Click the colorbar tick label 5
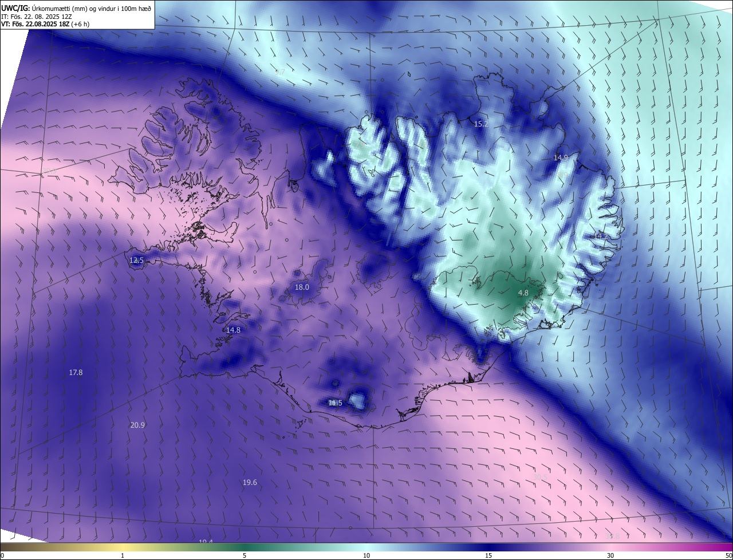The width and height of the screenshot is (733, 560). 245,555
